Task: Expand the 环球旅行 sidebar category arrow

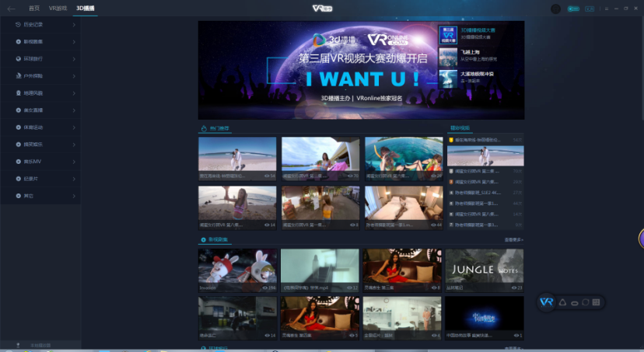Action: (74, 58)
